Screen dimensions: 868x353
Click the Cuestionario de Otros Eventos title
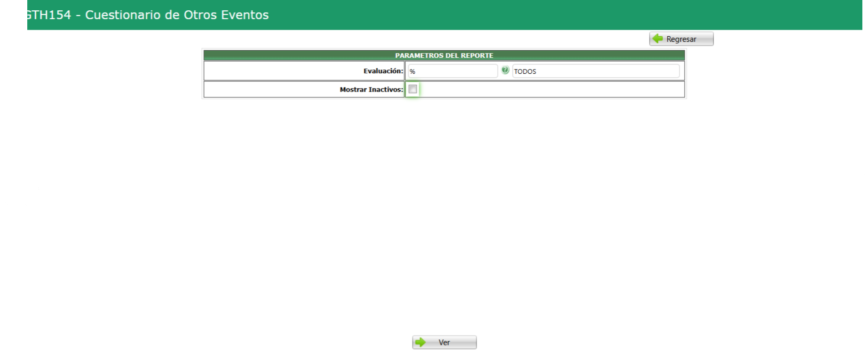pos(177,15)
